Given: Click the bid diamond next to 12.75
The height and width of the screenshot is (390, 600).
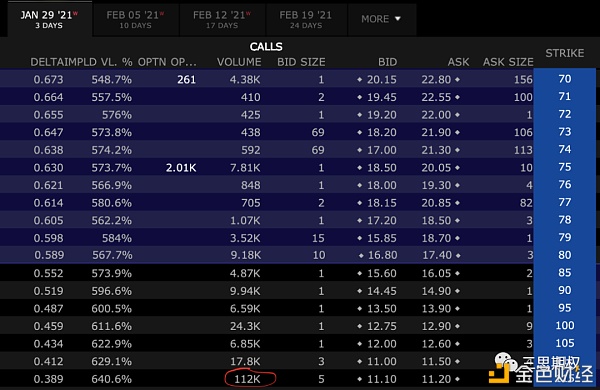Looking at the screenshot, I should pyautogui.click(x=359, y=326).
